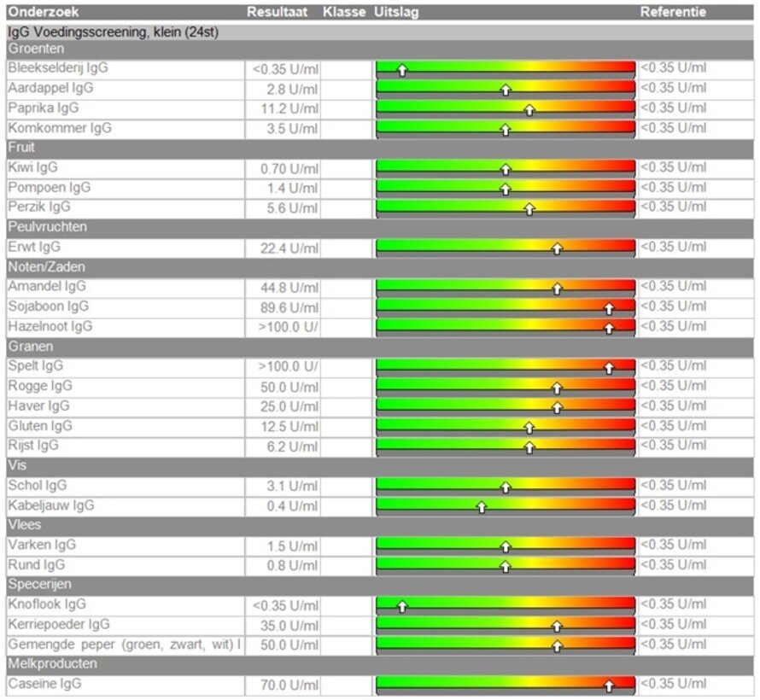Click the Referentie column header
The width and height of the screenshot is (760, 700).
(673, 12)
